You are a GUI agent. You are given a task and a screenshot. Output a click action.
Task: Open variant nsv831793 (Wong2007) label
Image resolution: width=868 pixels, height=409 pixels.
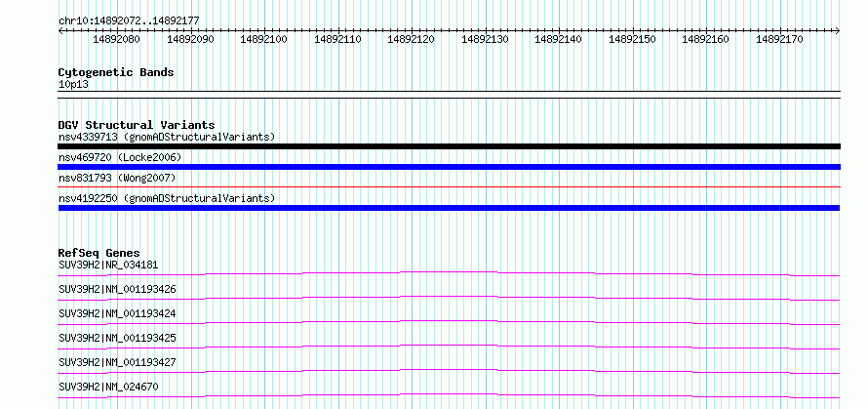[x=117, y=178]
